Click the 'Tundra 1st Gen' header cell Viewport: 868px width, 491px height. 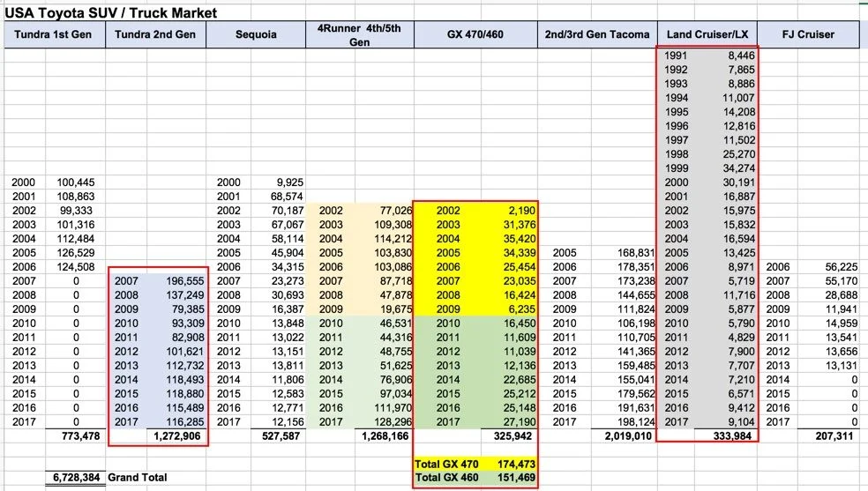point(53,34)
